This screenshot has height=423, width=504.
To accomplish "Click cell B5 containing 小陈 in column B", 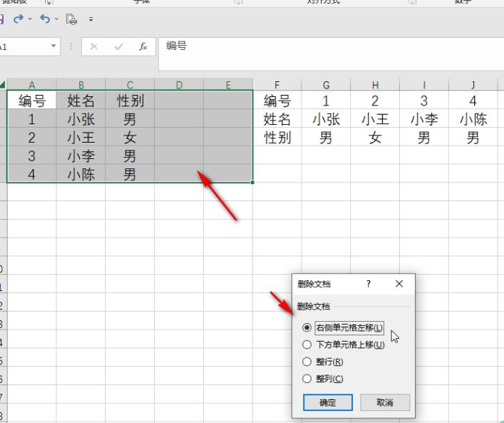I will click(x=81, y=174).
